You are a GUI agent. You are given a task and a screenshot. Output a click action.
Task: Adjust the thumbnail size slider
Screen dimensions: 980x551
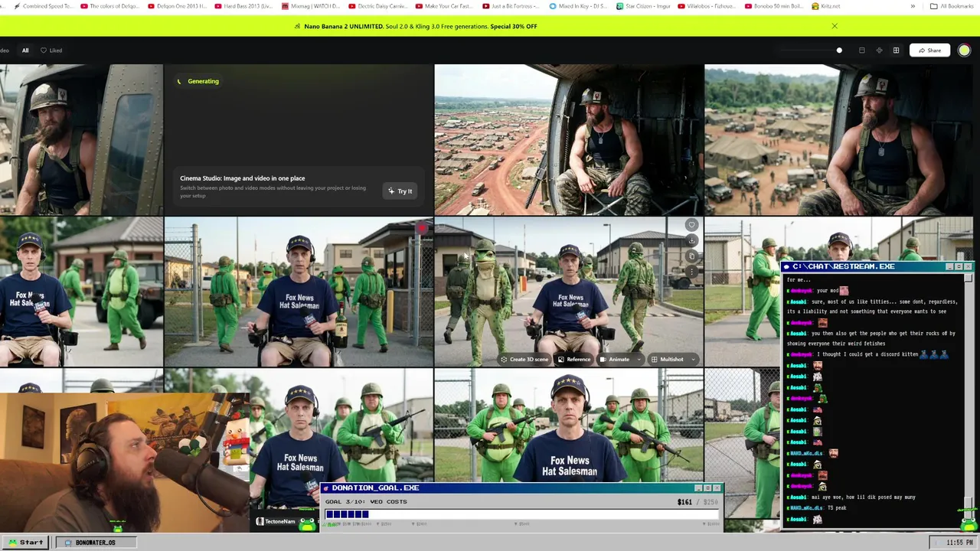click(x=812, y=51)
